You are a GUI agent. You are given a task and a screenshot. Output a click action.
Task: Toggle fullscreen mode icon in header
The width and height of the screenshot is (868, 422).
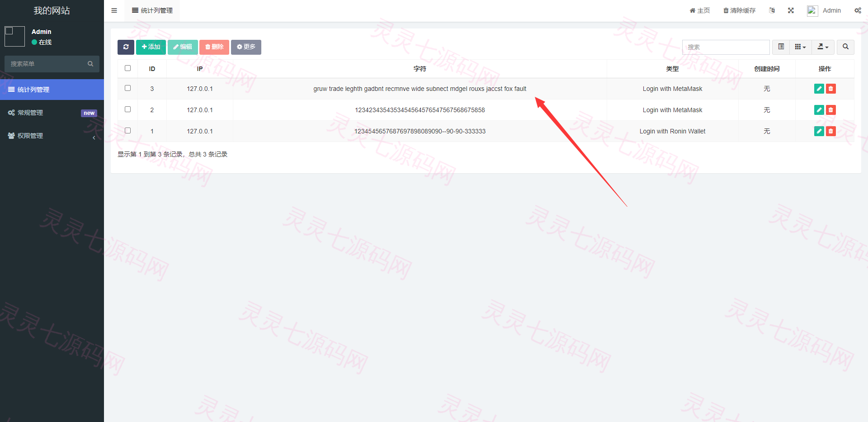[x=791, y=10]
